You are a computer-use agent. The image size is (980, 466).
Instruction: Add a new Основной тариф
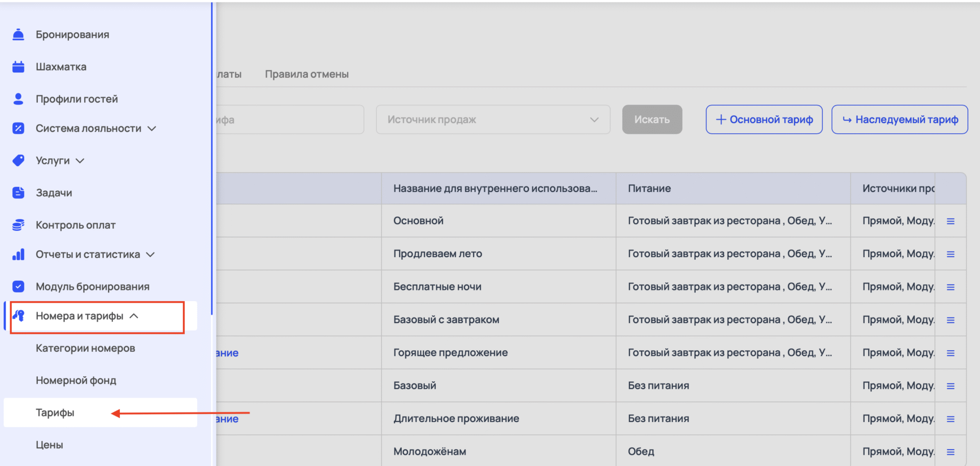(764, 119)
